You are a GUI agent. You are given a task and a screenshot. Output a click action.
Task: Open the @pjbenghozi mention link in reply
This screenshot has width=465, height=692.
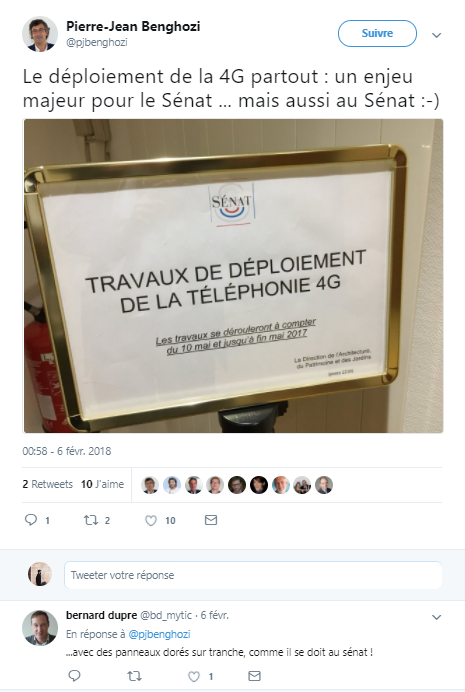pyautogui.click(x=159, y=634)
